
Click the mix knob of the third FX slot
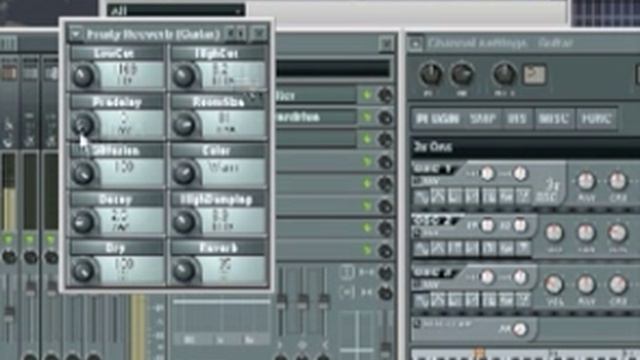point(385,140)
